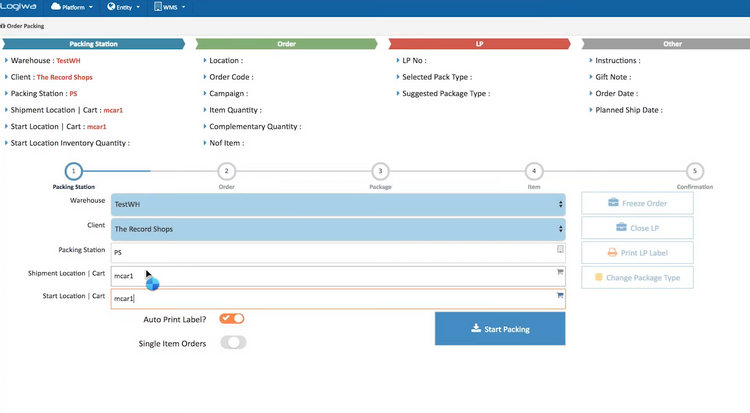Select step 4 Item circle

(534, 172)
